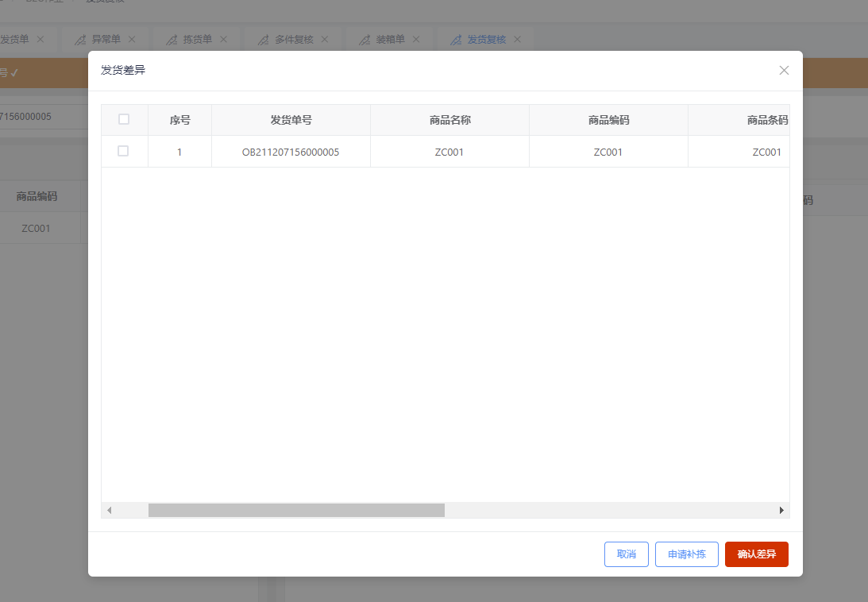
Task: Switch to the 多件复核 tab
Action: (x=294, y=40)
